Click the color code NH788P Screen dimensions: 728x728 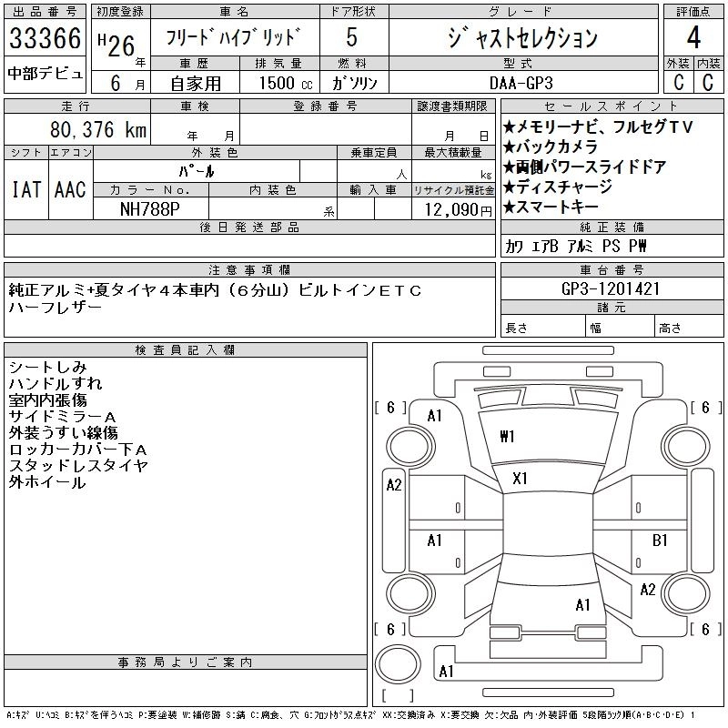tap(150, 208)
